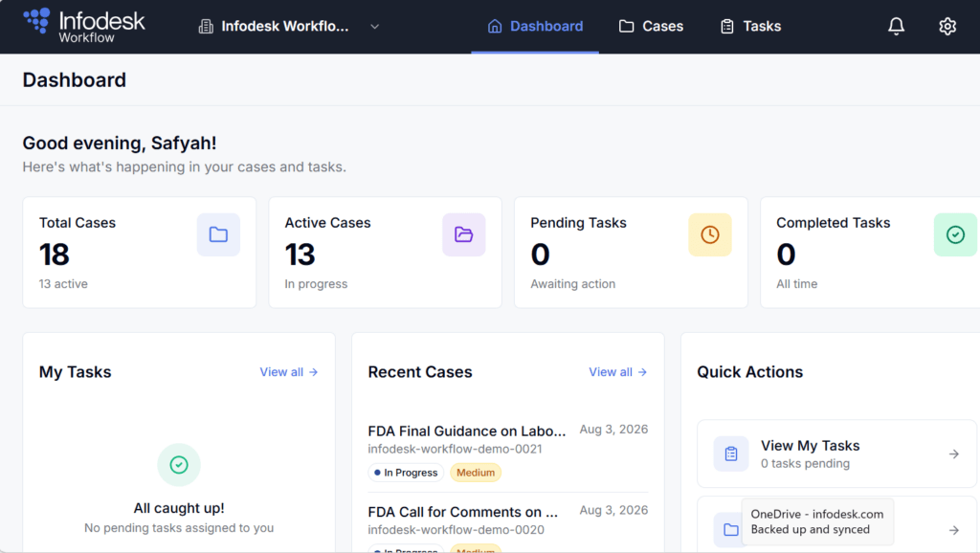Switch to the Cases tab

pyautogui.click(x=651, y=26)
